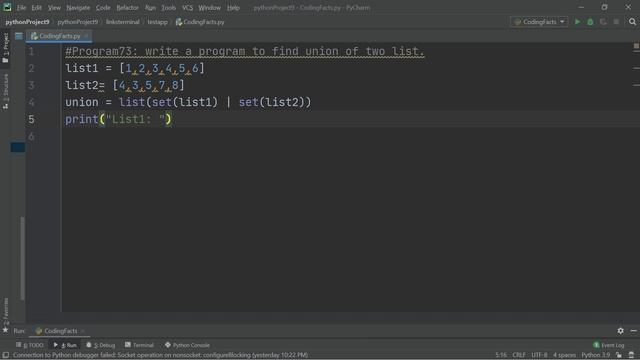The height and width of the screenshot is (360, 640).
Task: Run the CodingFacts configuration with the green arrow
Action: pyautogui.click(x=577, y=22)
